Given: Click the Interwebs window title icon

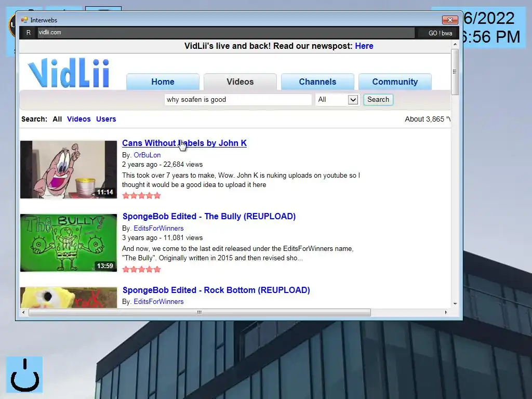Looking at the screenshot, I should click(x=24, y=20).
